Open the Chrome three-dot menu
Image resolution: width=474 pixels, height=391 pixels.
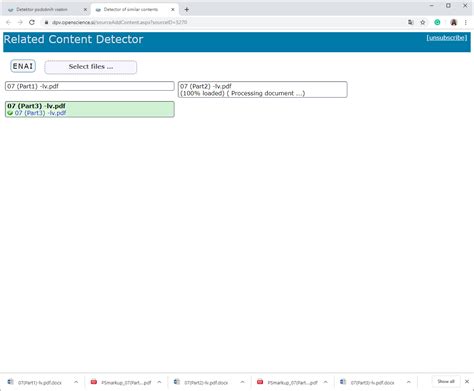tap(466, 22)
